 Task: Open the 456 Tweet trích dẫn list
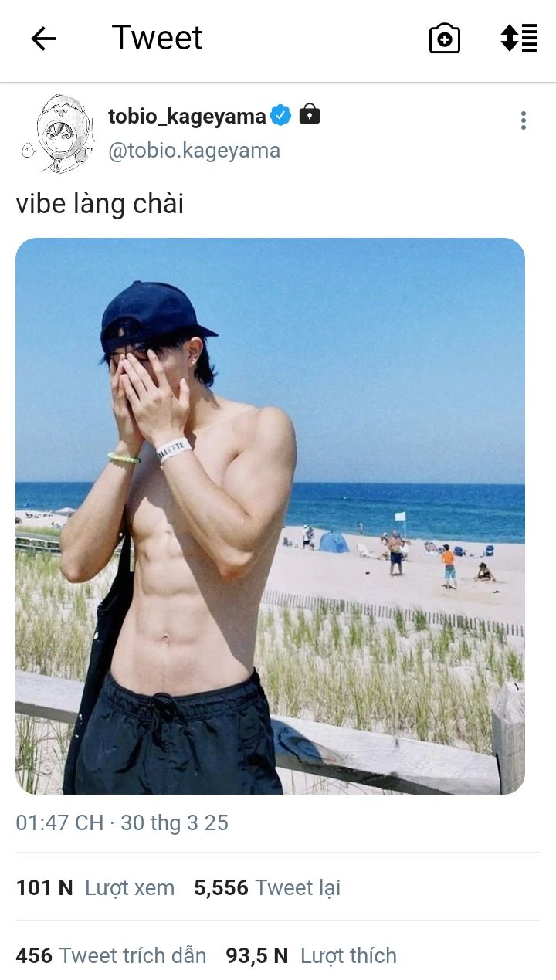pos(111,956)
